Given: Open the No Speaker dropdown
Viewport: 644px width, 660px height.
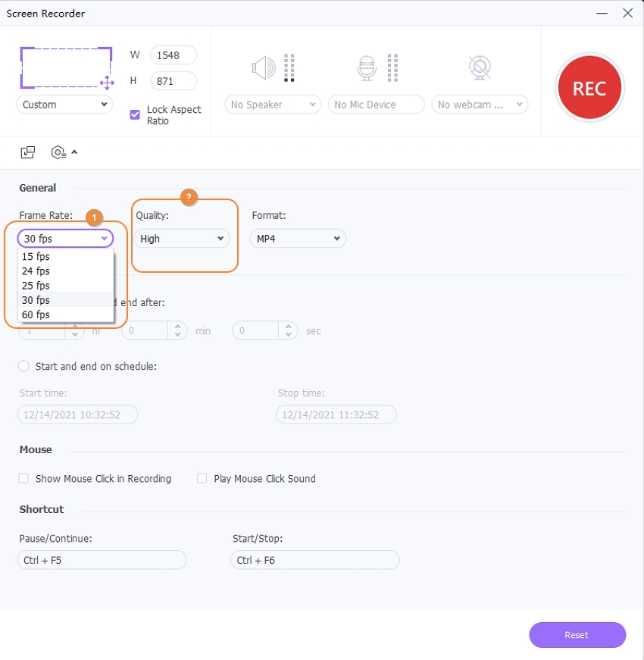Looking at the screenshot, I should (273, 105).
